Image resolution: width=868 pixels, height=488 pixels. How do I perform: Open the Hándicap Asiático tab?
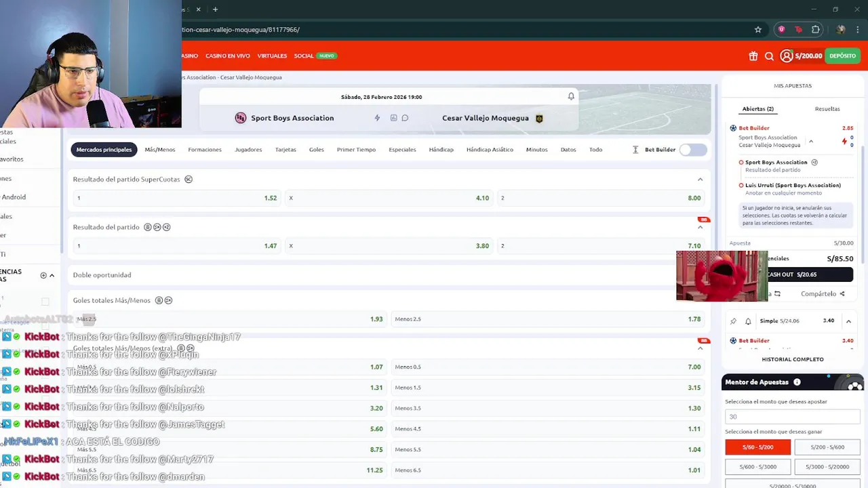coord(490,150)
